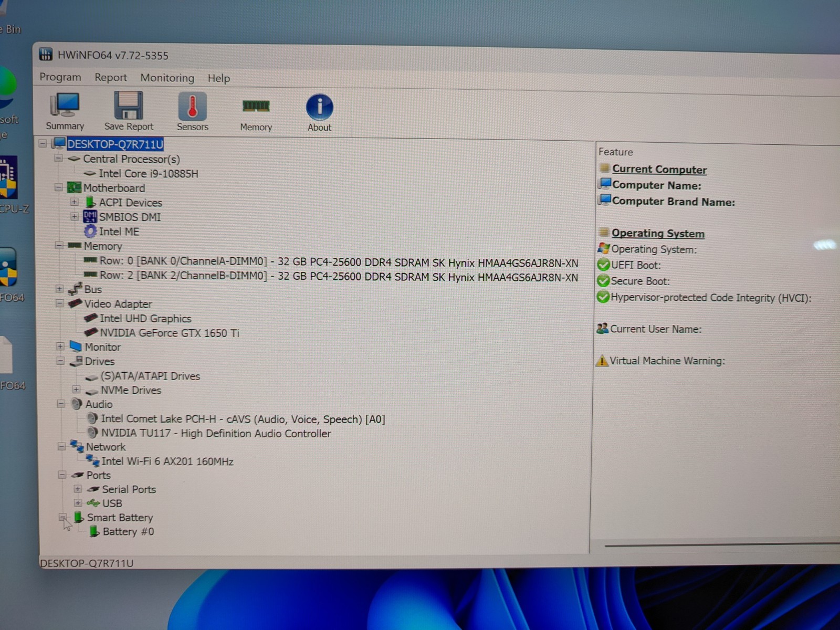Click the Secure Boot: row
Image resolution: width=840 pixels, height=630 pixels.
pyautogui.click(x=640, y=281)
